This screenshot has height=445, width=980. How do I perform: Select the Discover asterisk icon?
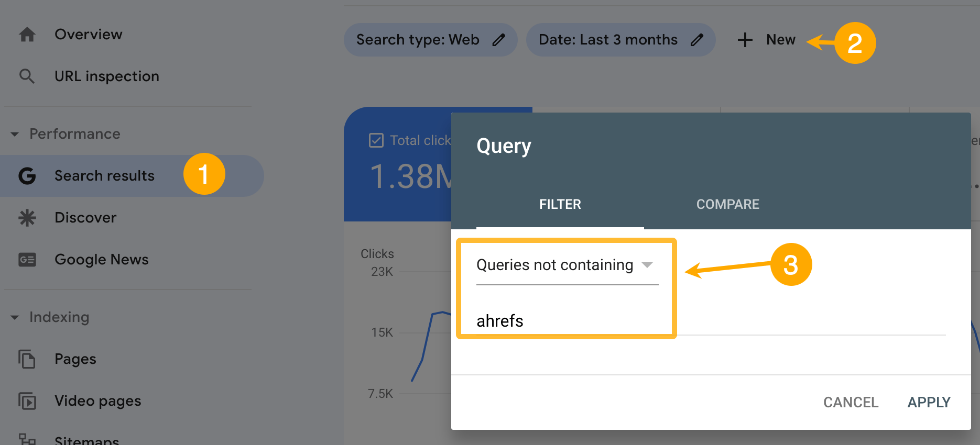click(26, 217)
